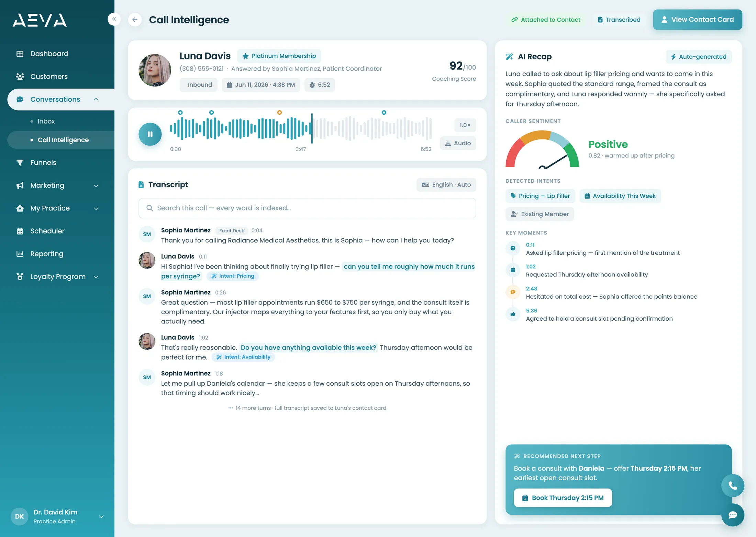This screenshot has width=756, height=537.
Task: Open English · Auto language selector
Action: 446,185
